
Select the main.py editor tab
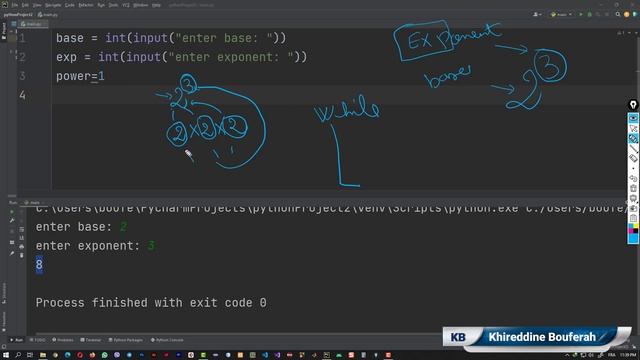click(33, 24)
